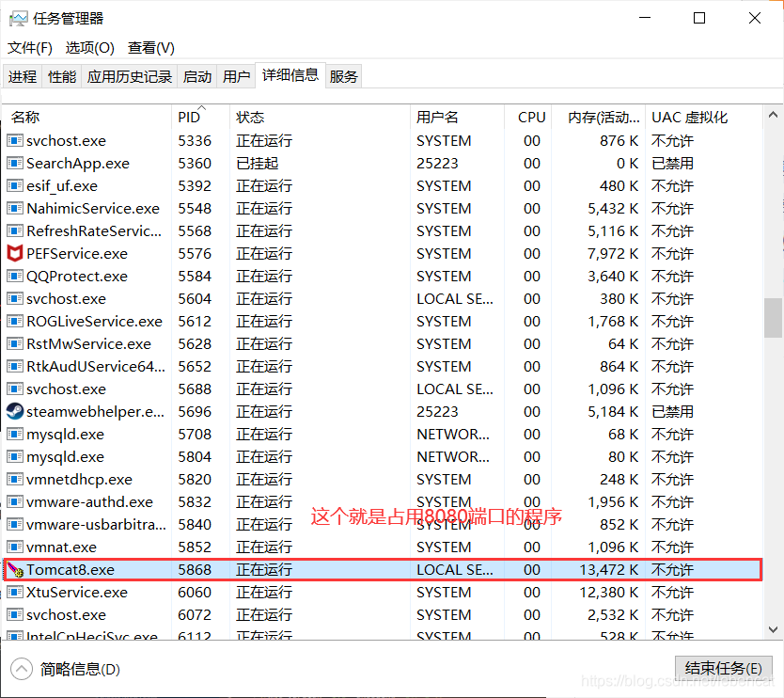
Task: Sort by the 内存(活动...) column header
Action: click(x=599, y=117)
